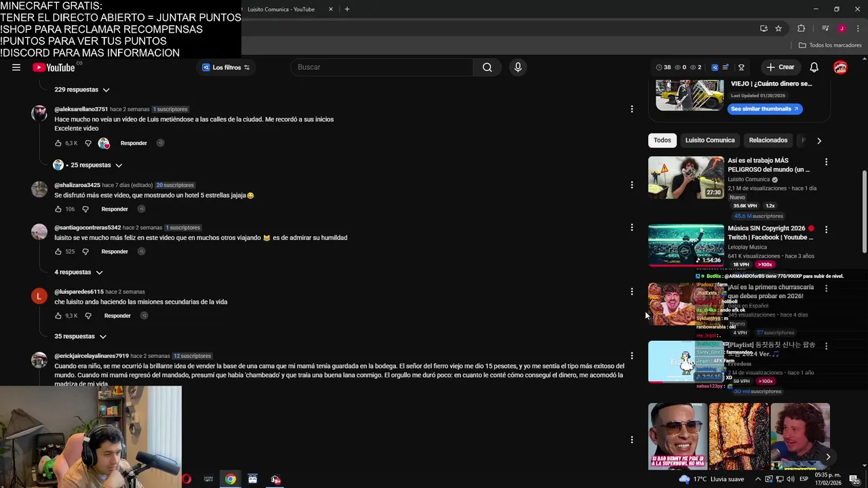Show more filter chips with right arrow

point(818,140)
